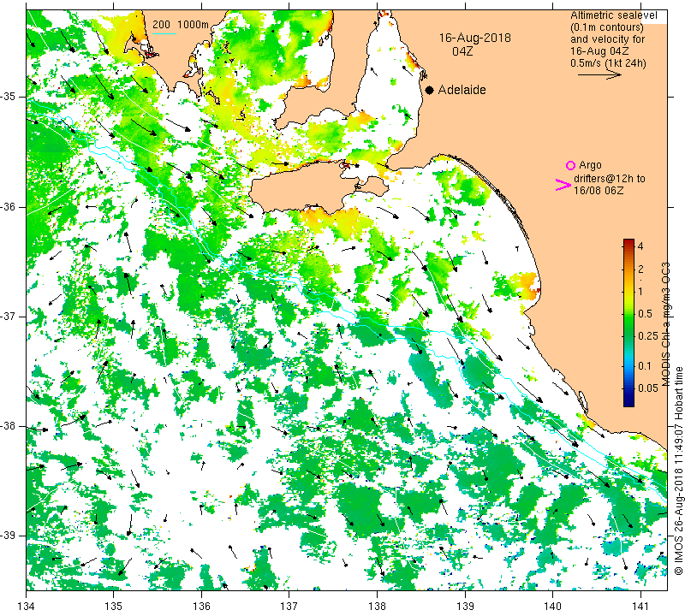Click the latitude axis label -36
This screenshot has width=685, height=616.
[8, 206]
